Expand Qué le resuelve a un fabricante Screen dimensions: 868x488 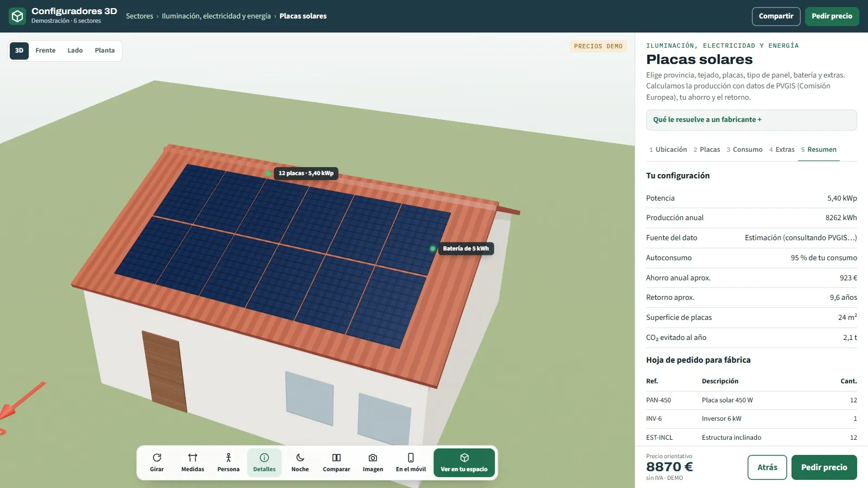tap(751, 120)
